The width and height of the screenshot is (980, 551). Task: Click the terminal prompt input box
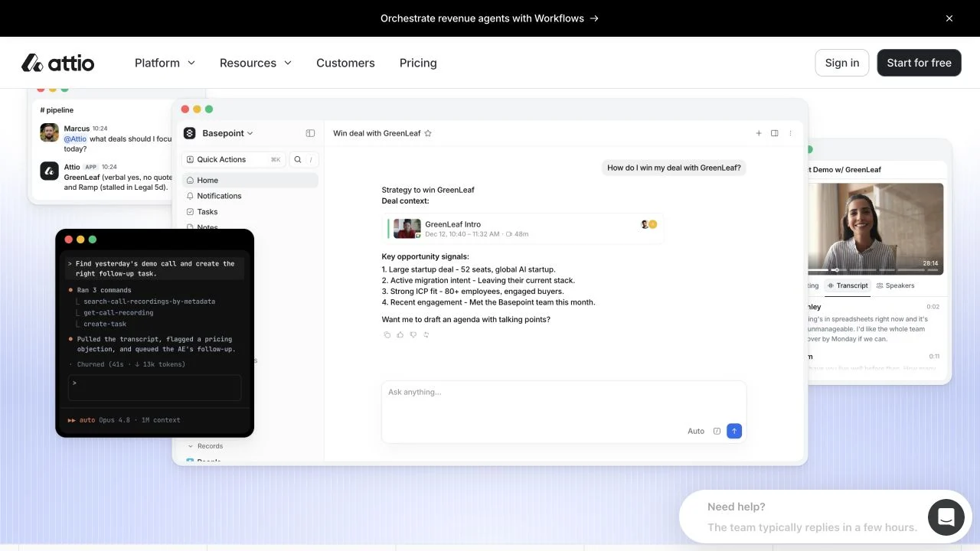point(155,387)
